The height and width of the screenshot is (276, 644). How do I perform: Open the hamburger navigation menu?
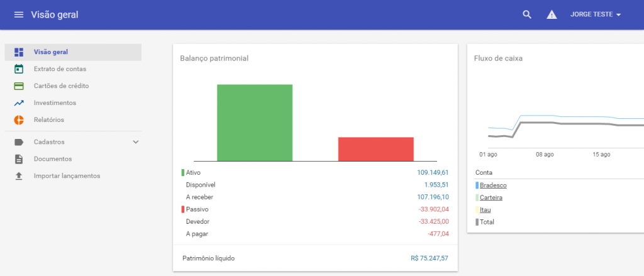(x=19, y=14)
